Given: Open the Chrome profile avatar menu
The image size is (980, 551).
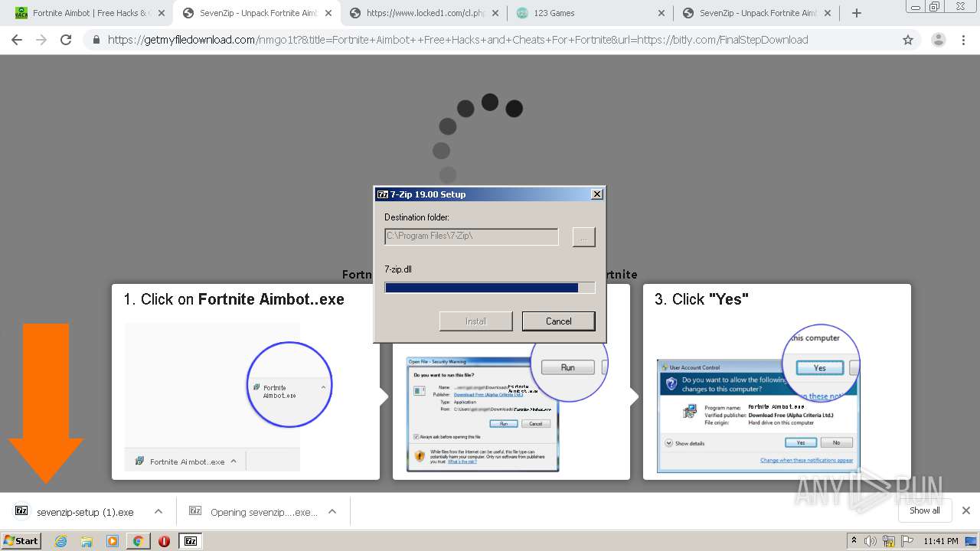Looking at the screenshot, I should click(x=938, y=40).
